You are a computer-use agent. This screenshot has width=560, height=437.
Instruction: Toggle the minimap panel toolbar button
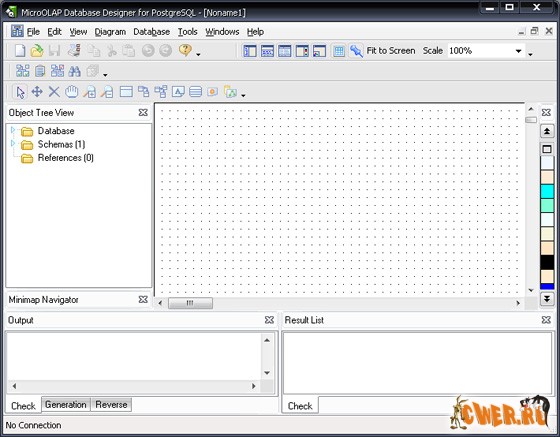(319, 51)
